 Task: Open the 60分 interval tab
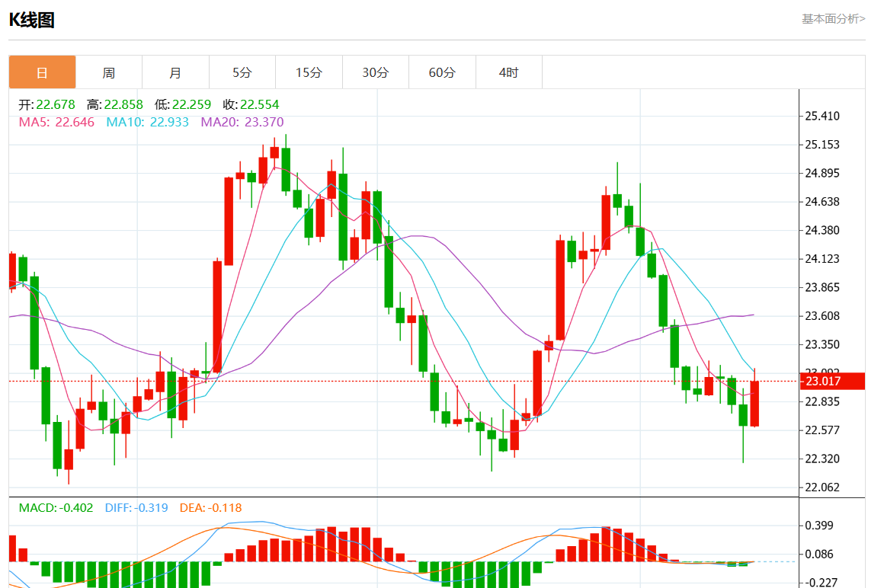442,72
